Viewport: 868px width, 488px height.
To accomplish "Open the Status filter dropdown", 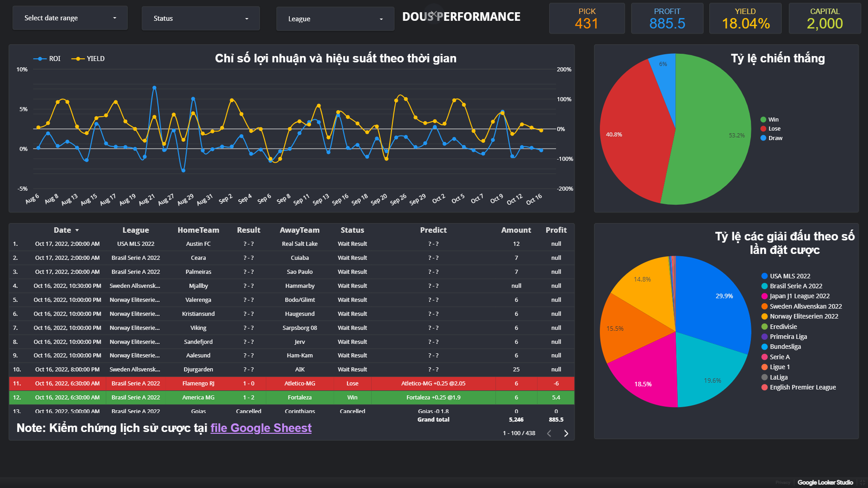I will click(x=201, y=19).
